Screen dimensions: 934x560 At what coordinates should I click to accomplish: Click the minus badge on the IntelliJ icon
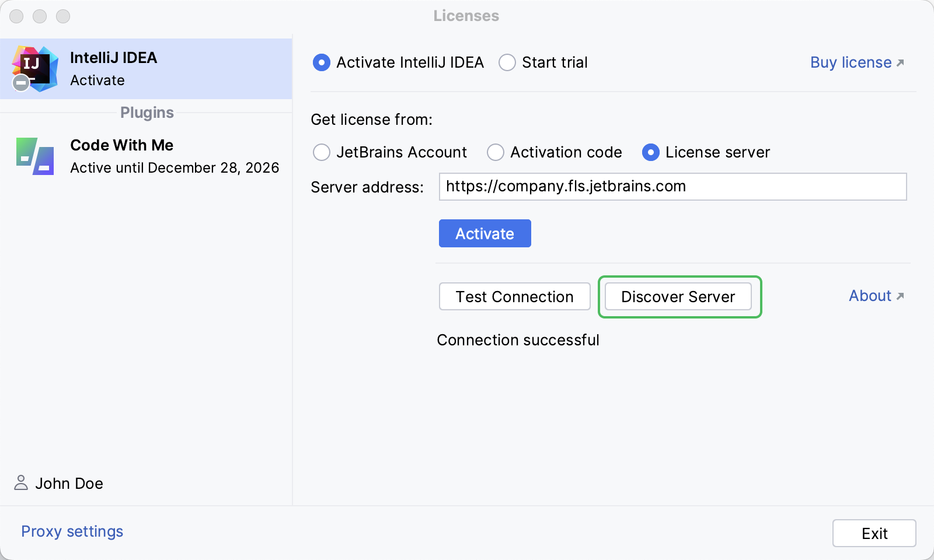coord(21,83)
